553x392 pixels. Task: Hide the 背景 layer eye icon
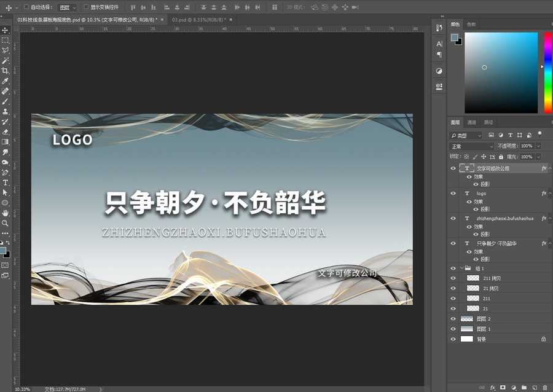pyautogui.click(x=453, y=339)
